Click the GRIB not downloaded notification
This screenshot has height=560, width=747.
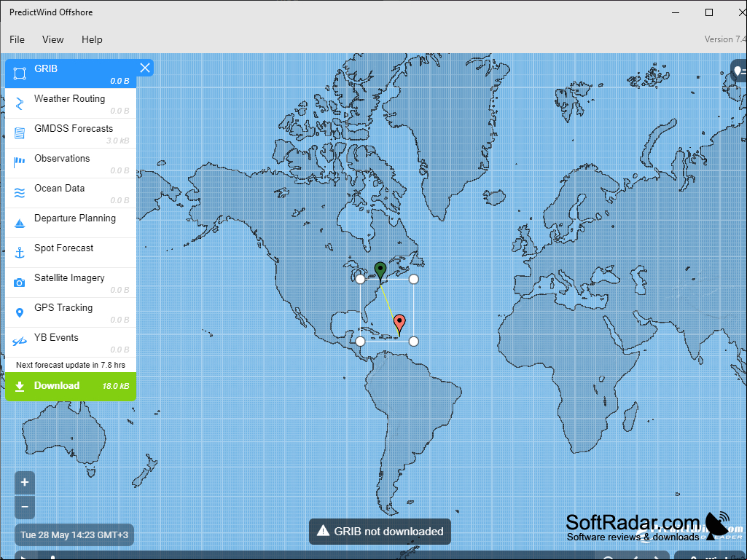point(380,532)
